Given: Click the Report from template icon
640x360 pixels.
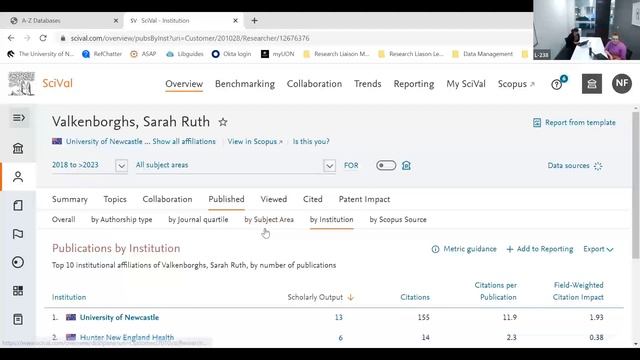Looking at the screenshot, I should coord(537,122).
